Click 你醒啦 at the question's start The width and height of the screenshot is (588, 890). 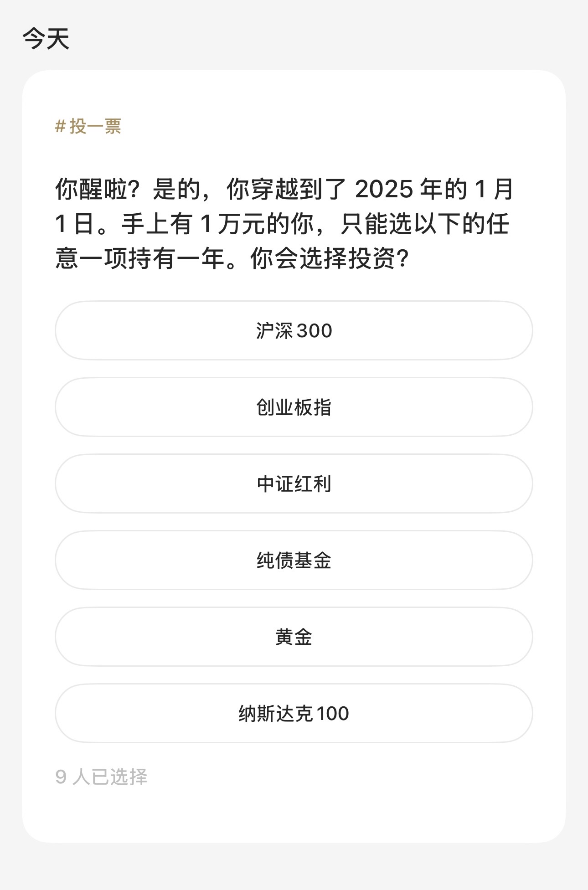(x=91, y=189)
